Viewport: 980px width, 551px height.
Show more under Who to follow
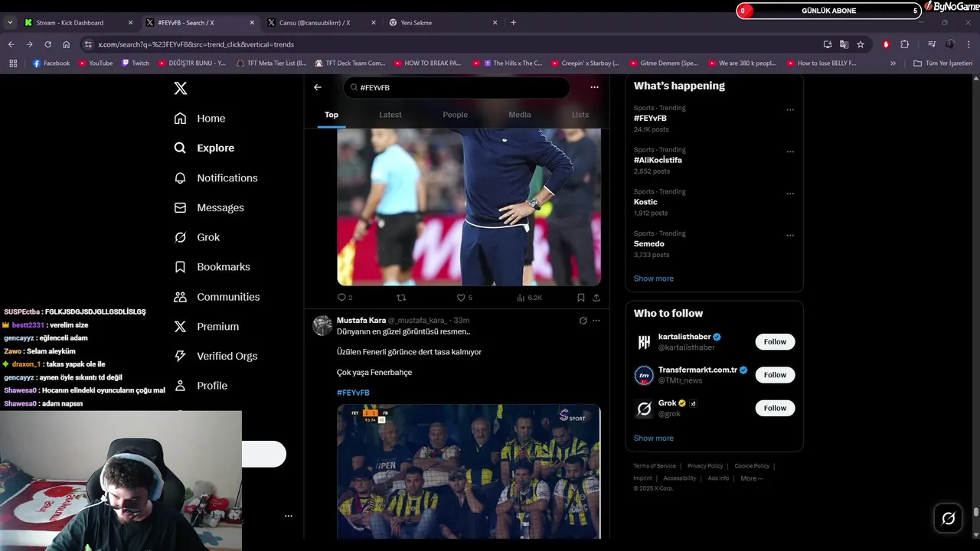click(654, 439)
